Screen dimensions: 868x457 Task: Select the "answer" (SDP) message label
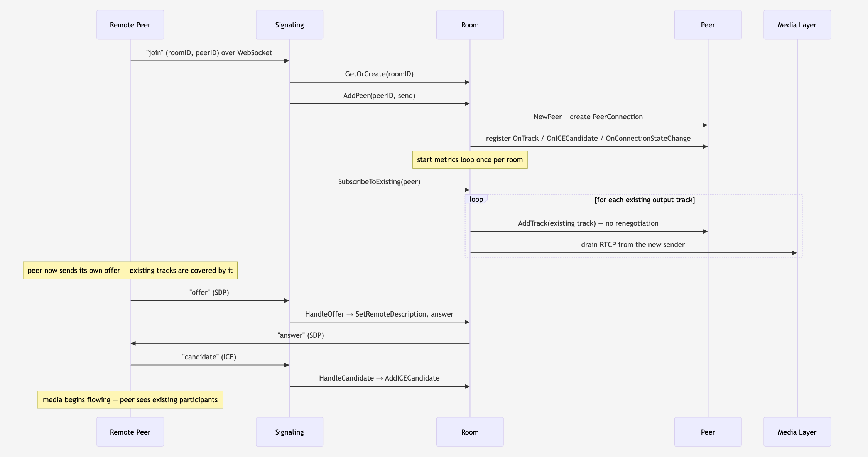pos(301,335)
